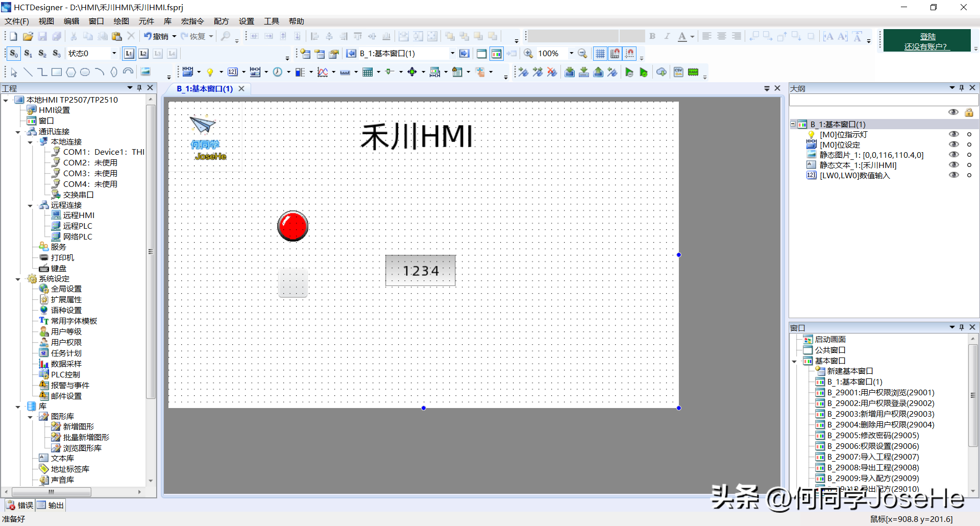
Task: Open the 宏指令 menu
Action: 192,21
